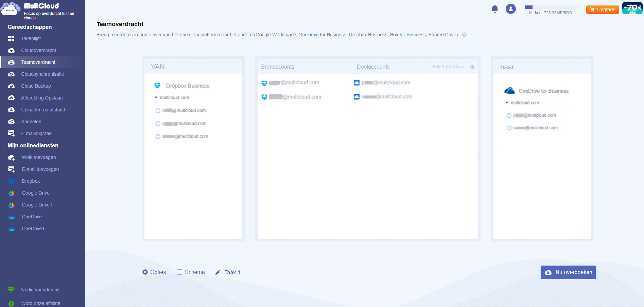Select source account radio starting with p
Image resolution: width=644 pixels, height=307 pixels.
158,124
